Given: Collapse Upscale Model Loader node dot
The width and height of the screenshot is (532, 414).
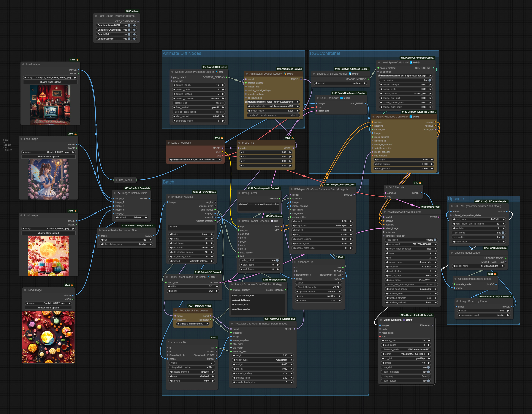Looking at the screenshot, I should pyautogui.click(x=452, y=253).
